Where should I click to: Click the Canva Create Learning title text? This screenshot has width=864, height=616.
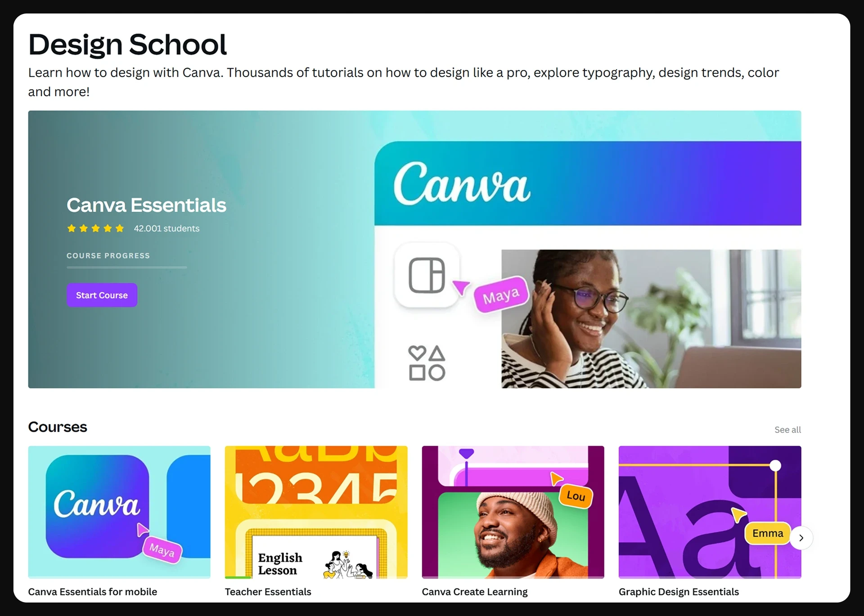475,592
